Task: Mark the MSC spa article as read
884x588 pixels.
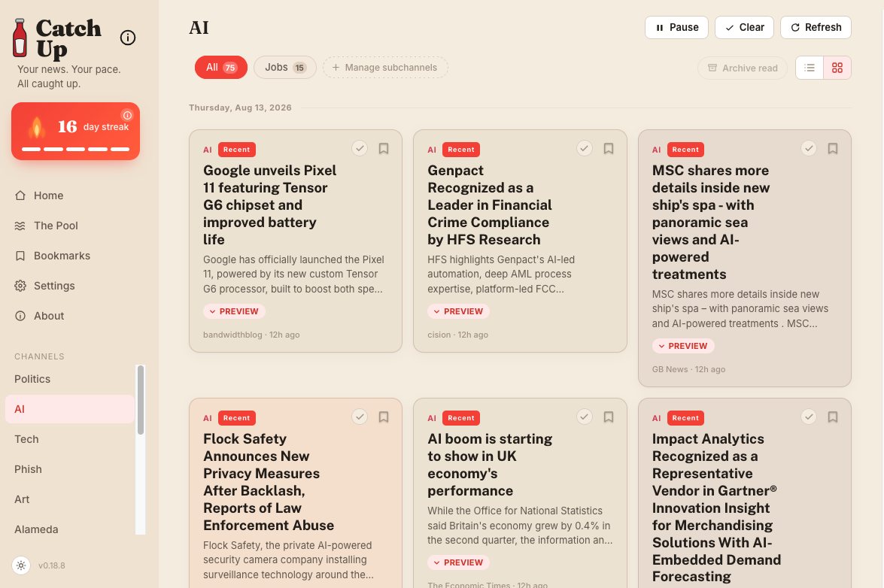Action: [x=809, y=148]
